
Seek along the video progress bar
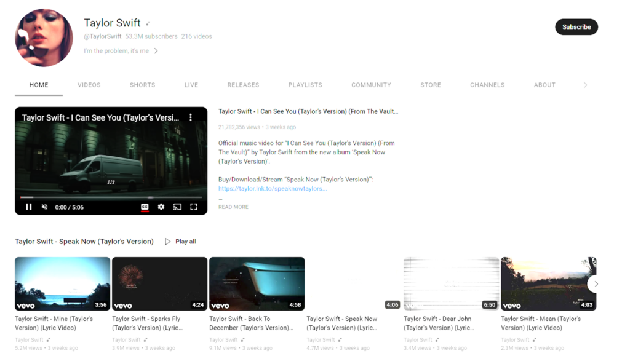[111, 197]
